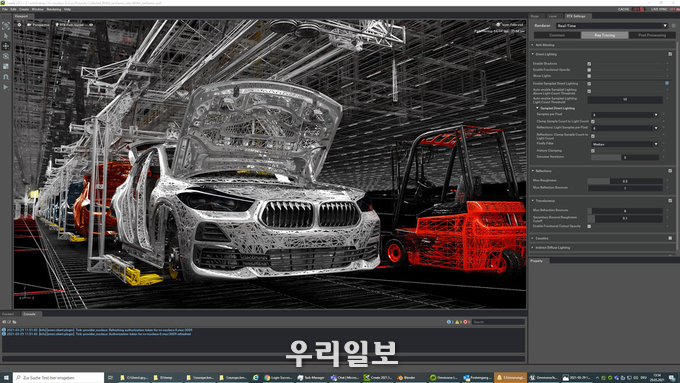Switch to the Content tab
Viewport: 680px width, 383px height.
pos(8,314)
